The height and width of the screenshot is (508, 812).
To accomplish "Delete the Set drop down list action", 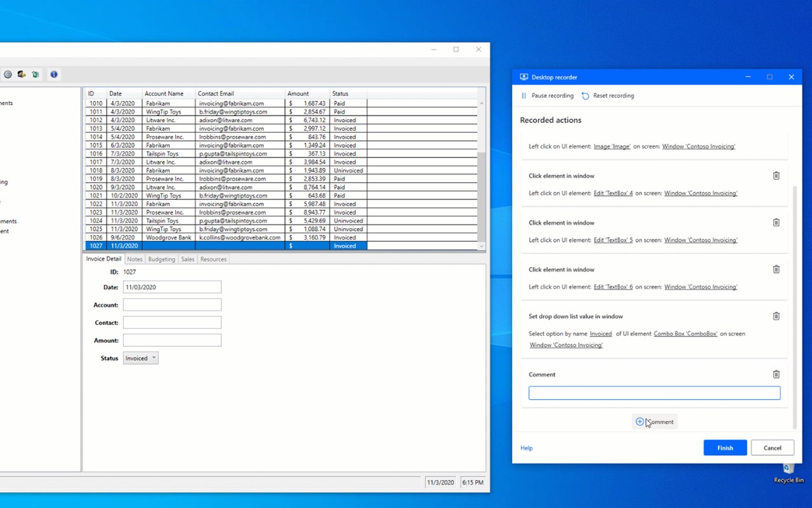I will (x=776, y=316).
